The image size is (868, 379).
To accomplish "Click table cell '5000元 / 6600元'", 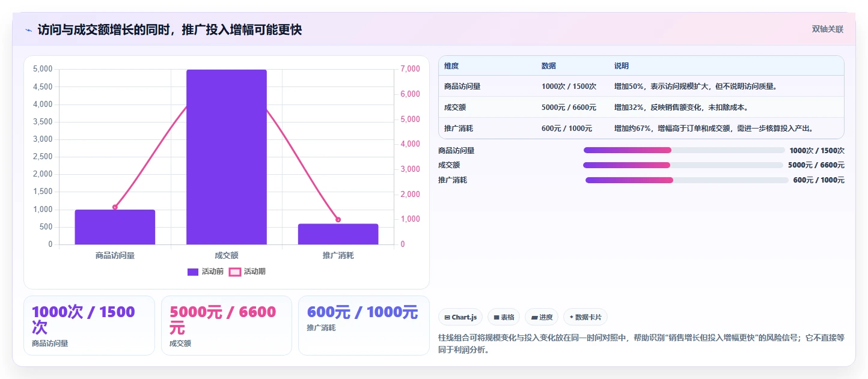I will point(569,108).
